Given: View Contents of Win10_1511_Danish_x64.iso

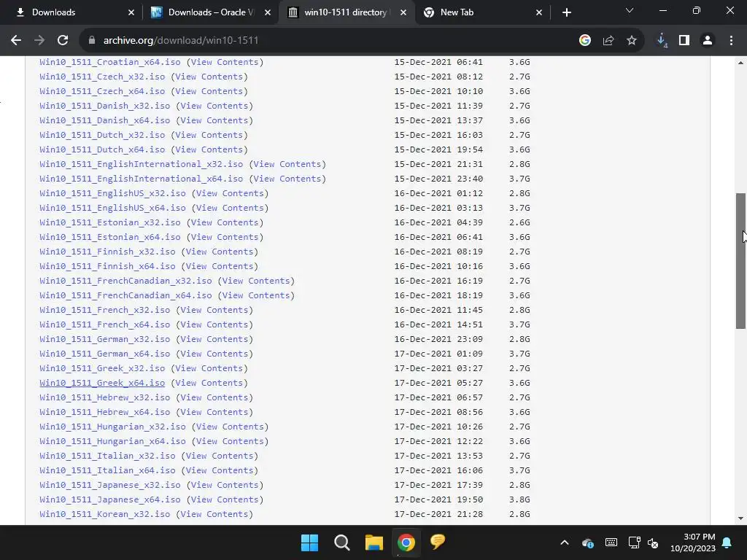Looking at the screenshot, I should [x=214, y=120].
